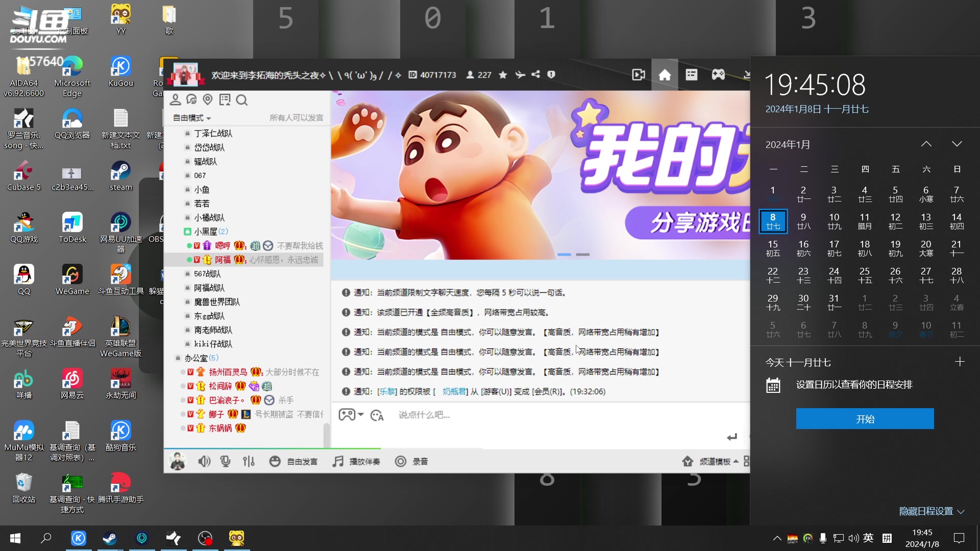Open the share icon in stream header
The width and height of the screenshot is (980, 551).
tap(535, 74)
